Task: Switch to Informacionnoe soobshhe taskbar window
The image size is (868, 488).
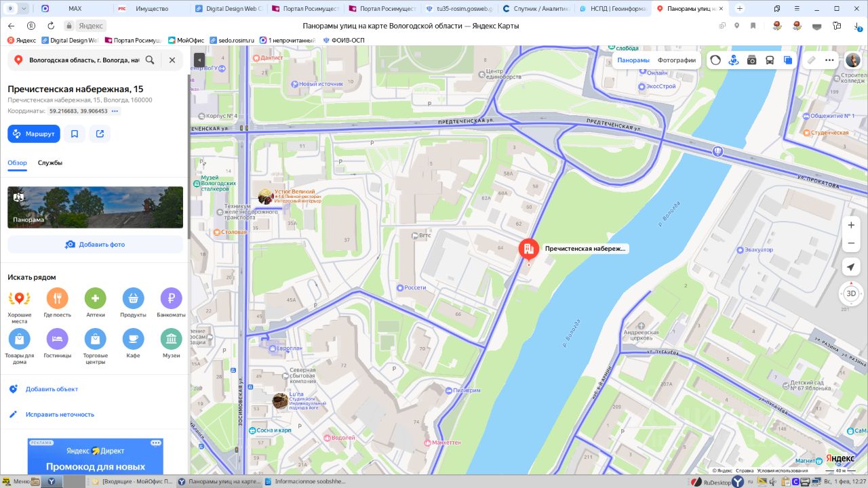Action: (x=304, y=481)
